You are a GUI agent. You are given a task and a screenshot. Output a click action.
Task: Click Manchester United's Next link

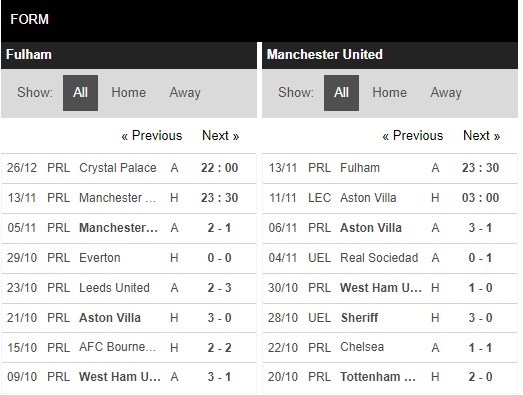[481, 136]
